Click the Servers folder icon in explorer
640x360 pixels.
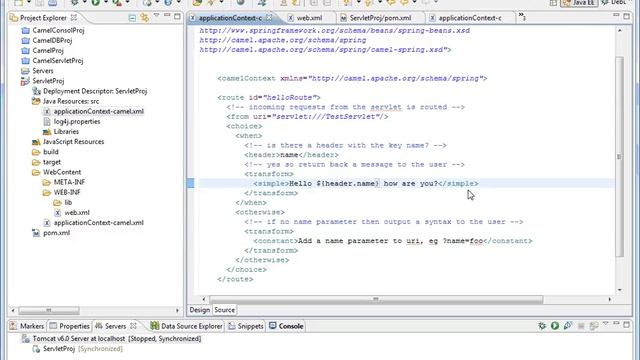(x=26, y=71)
